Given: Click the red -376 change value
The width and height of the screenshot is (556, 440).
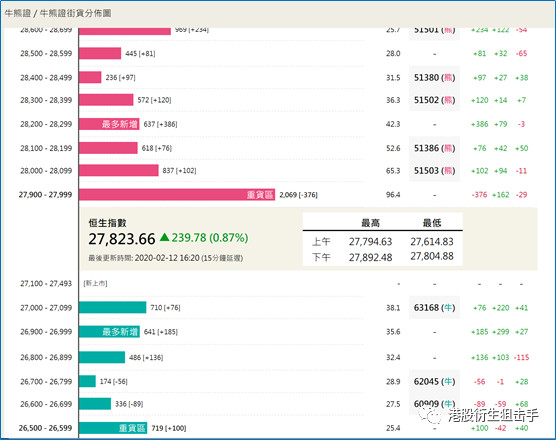Looking at the screenshot, I should [479, 195].
